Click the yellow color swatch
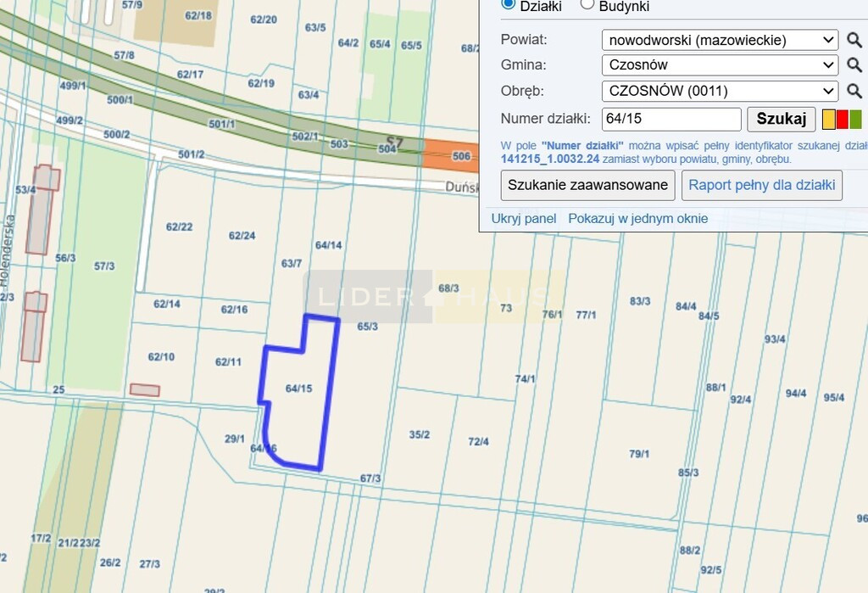This screenshot has width=868, height=593. click(828, 119)
